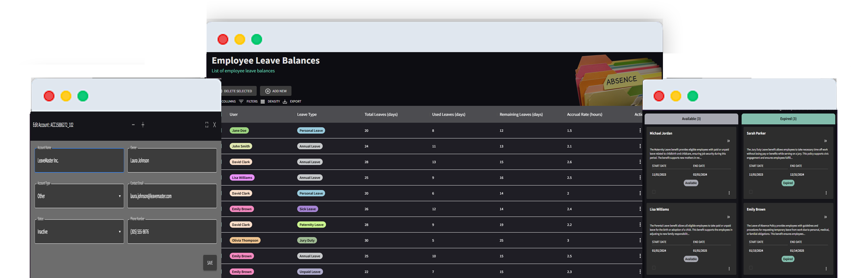
Task: Switch to the Available (3) tab
Action: (x=691, y=119)
